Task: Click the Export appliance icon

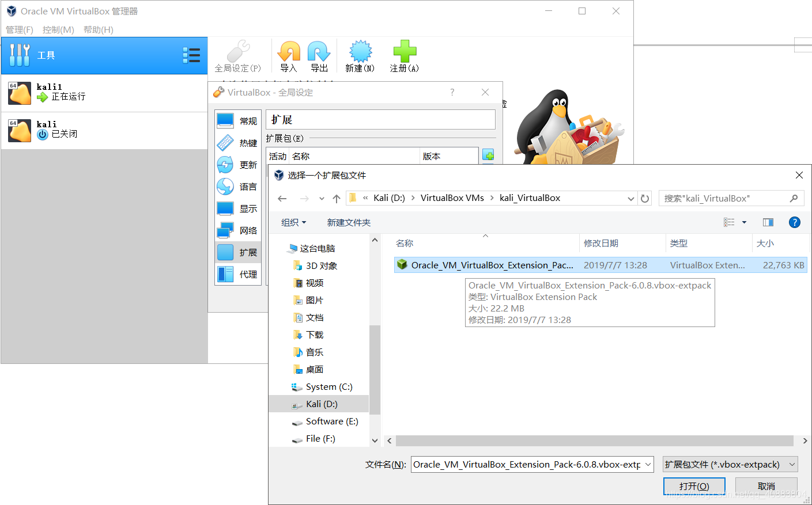Action: point(319,51)
